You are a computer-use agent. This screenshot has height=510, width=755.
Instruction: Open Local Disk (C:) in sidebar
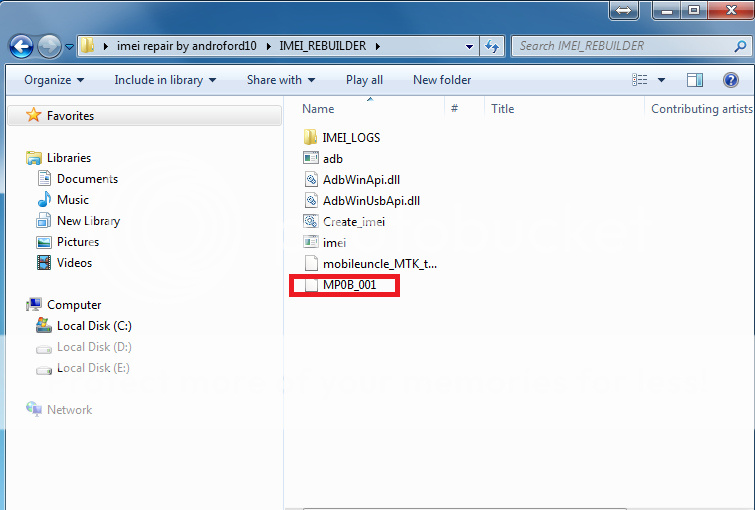tap(94, 326)
